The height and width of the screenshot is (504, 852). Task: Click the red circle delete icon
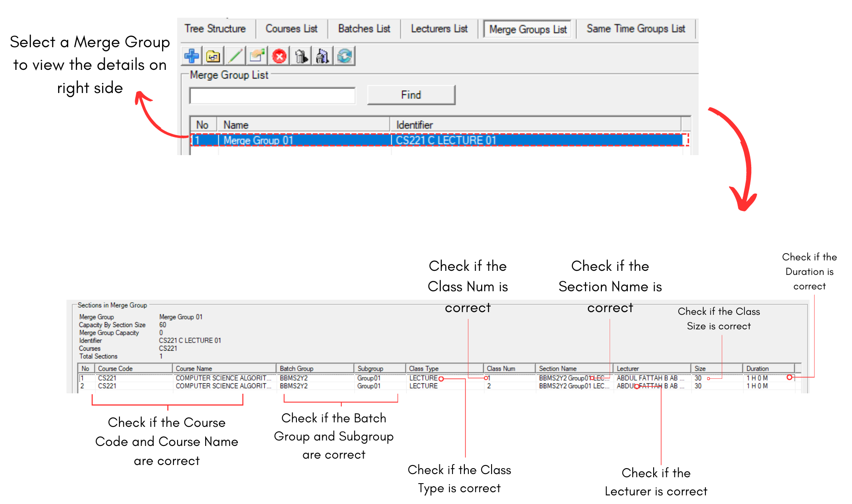[279, 56]
